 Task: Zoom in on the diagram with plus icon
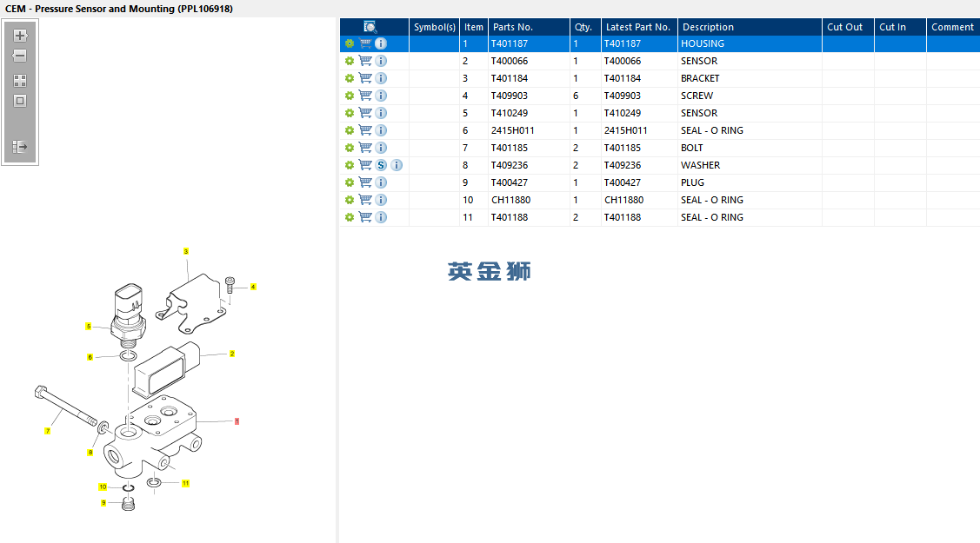(20, 36)
